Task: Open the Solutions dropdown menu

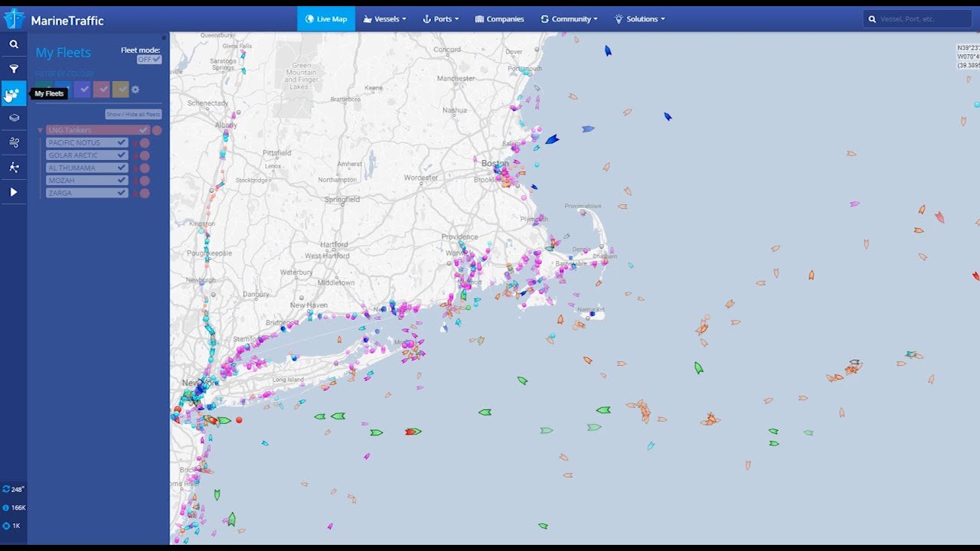Action: [x=640, y=19]
